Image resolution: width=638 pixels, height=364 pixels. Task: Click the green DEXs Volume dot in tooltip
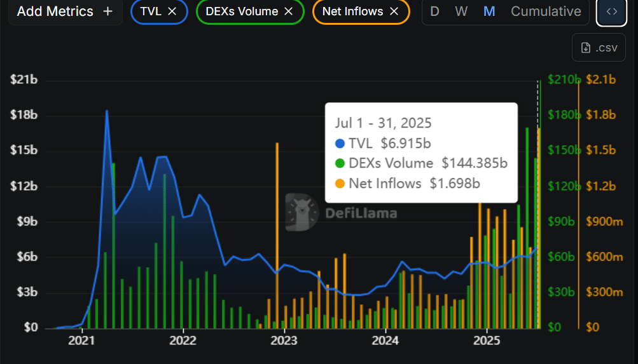340,163
